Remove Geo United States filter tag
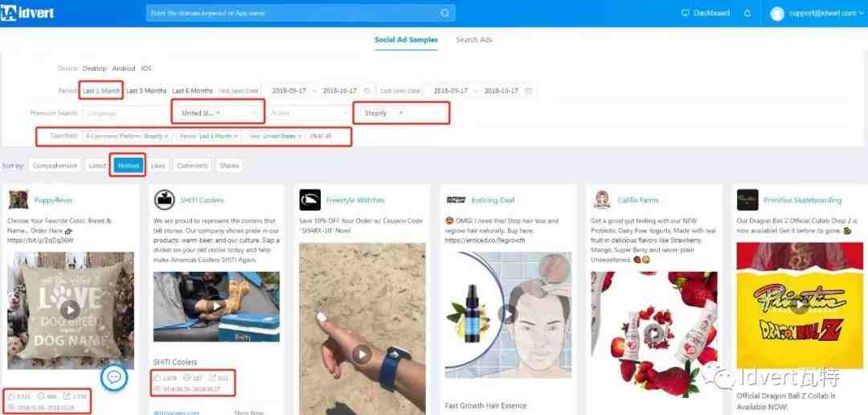The height and width of the screenshot is (415, 868). point(300,136)
